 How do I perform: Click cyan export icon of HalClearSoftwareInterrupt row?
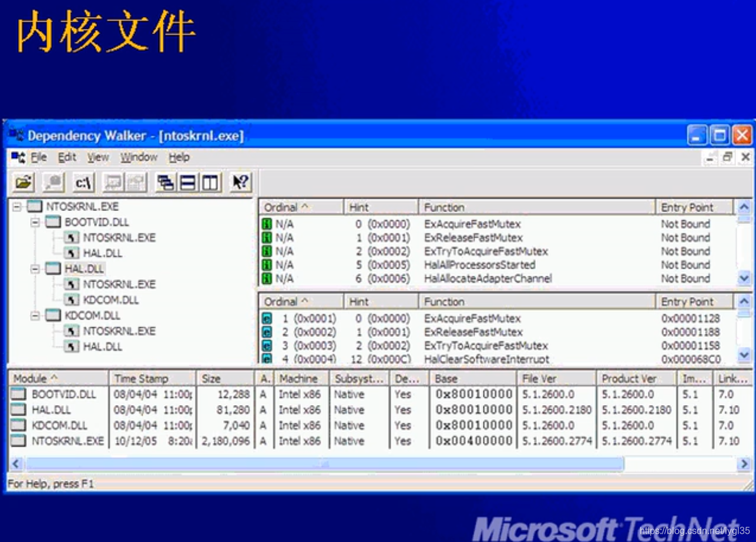click(267, 358)
